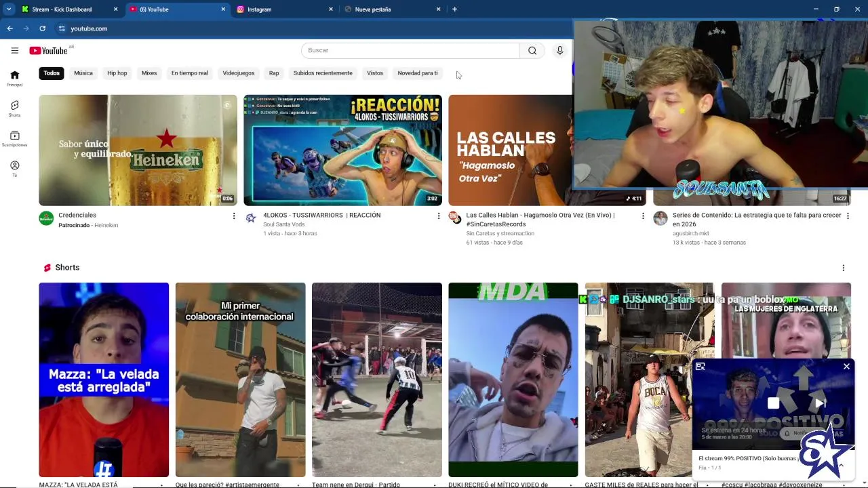Open Shorts in the sidebar
This screenshot has width=868, height=488.
pos(14,109)
